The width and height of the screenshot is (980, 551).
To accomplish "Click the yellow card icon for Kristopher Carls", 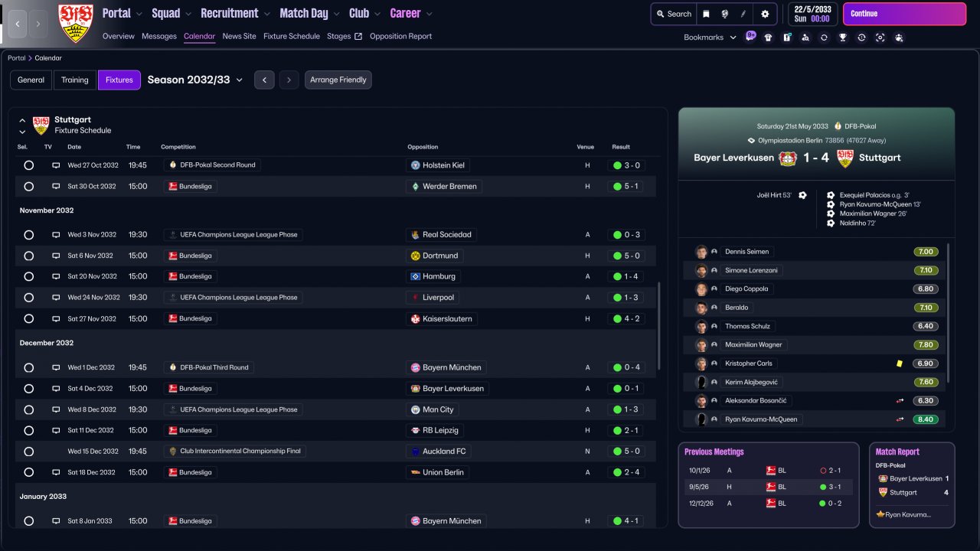I will coord(900,364).
